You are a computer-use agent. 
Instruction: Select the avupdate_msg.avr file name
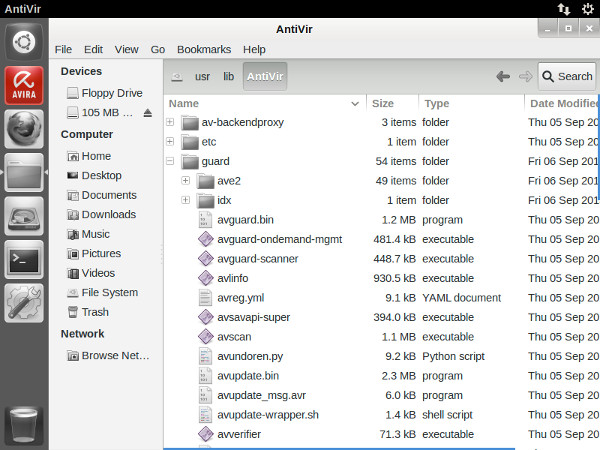coord(261,395)
